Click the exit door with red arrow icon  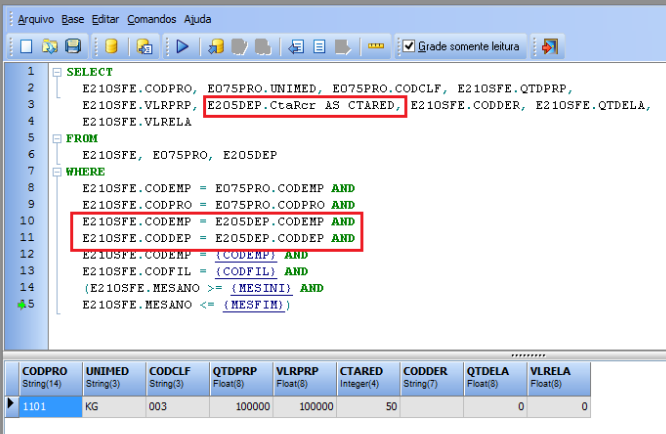coord(550,46)
